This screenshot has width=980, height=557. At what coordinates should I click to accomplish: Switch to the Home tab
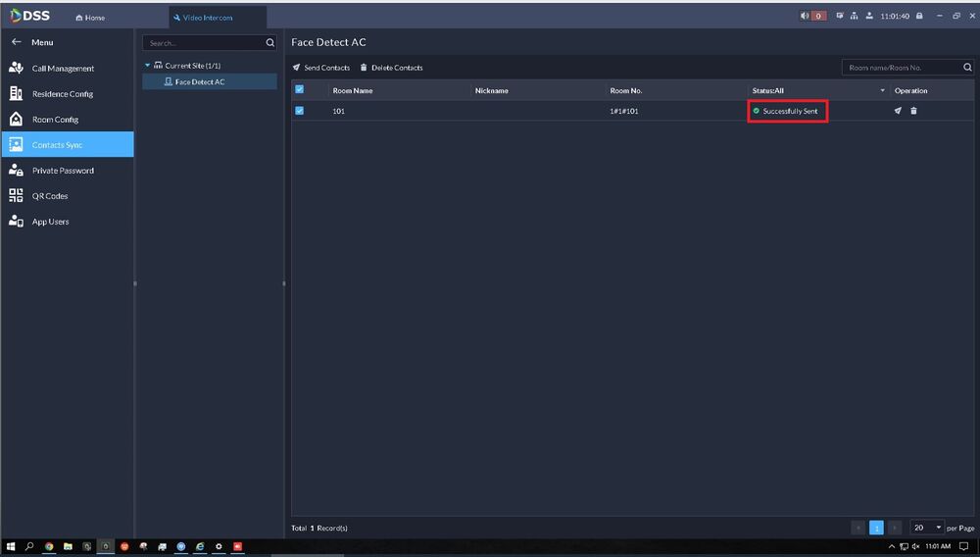(x=91, y=18)
